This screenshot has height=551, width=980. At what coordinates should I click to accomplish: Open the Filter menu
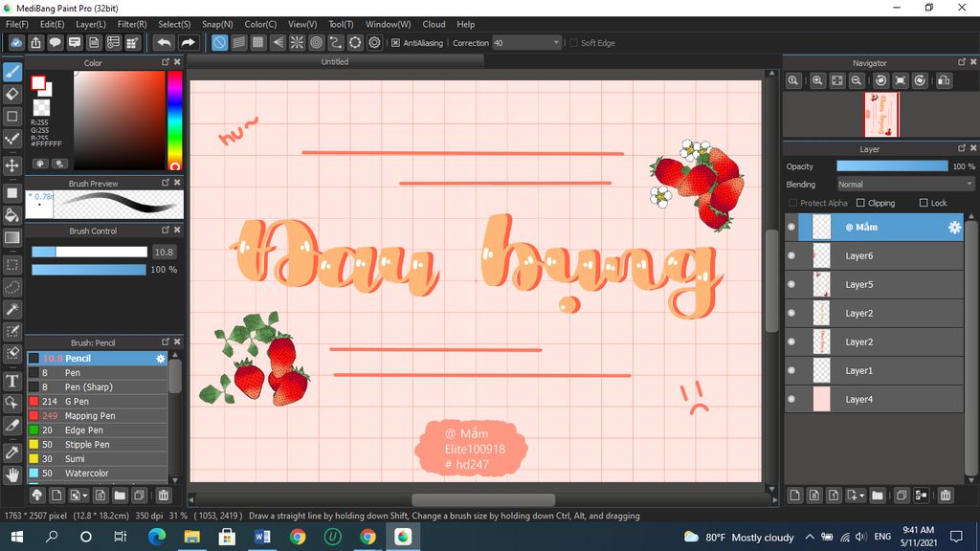click(x=132, y=24)
